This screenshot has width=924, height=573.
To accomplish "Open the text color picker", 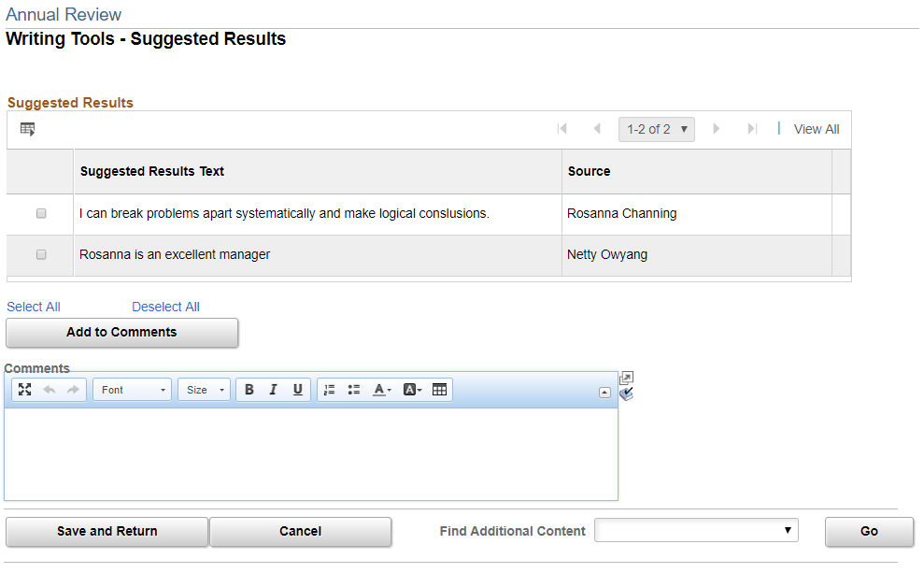I will pos(381,390).
